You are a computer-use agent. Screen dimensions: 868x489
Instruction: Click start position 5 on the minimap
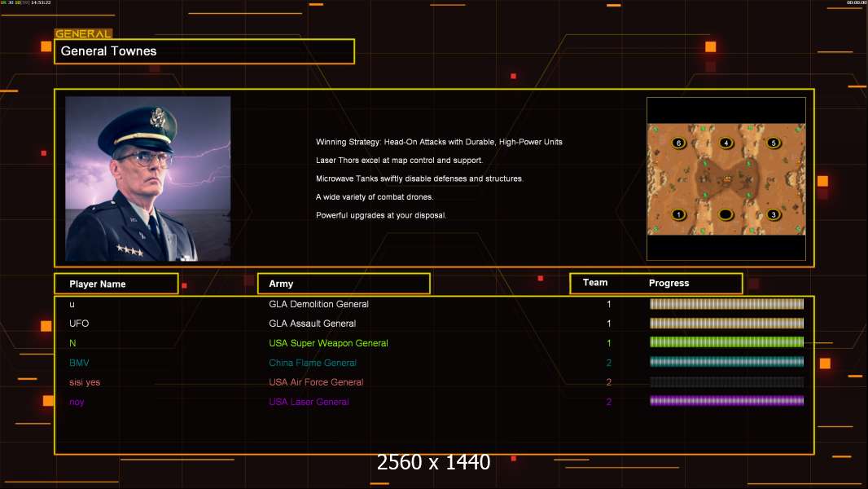pyautogui.click(x=774, y=143)
